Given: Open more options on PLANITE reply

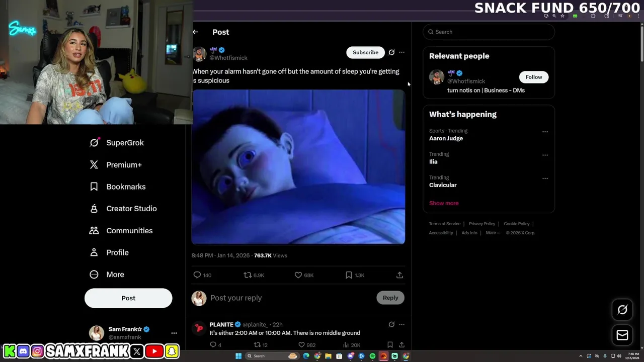Looking at the screenshot, I should coord(401,324).
